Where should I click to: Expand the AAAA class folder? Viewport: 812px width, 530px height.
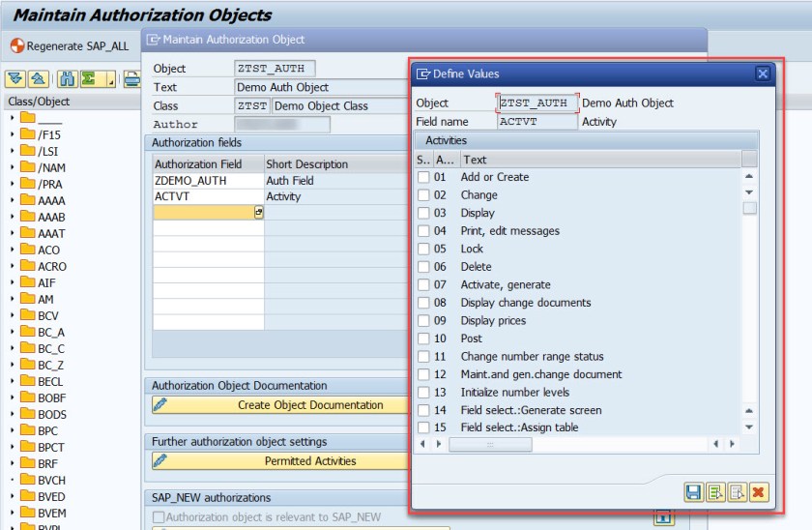[x=12, y=200]
